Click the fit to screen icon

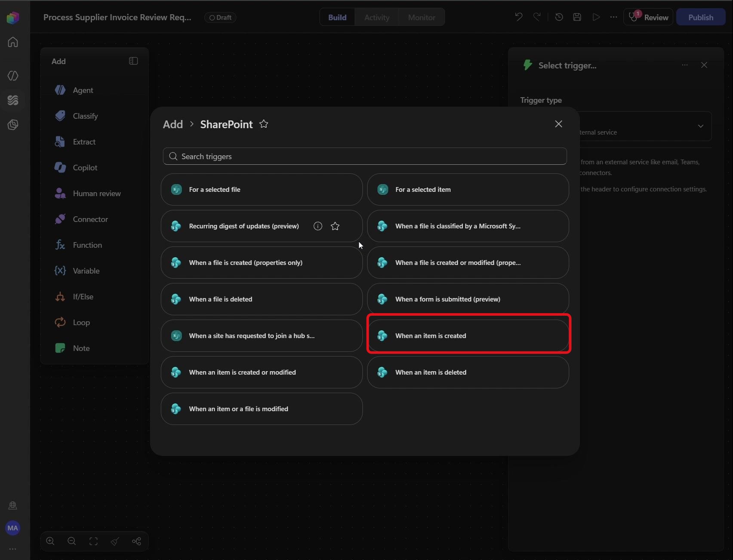point(93,542)
